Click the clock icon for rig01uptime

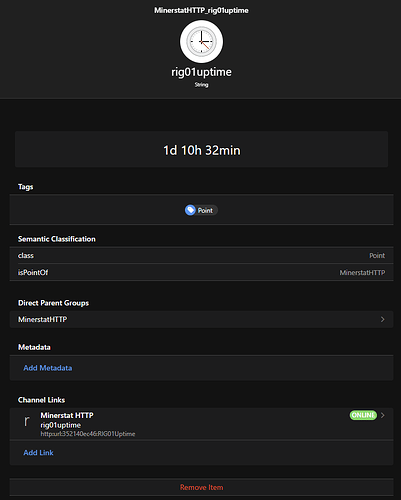[x=201, y=42]
